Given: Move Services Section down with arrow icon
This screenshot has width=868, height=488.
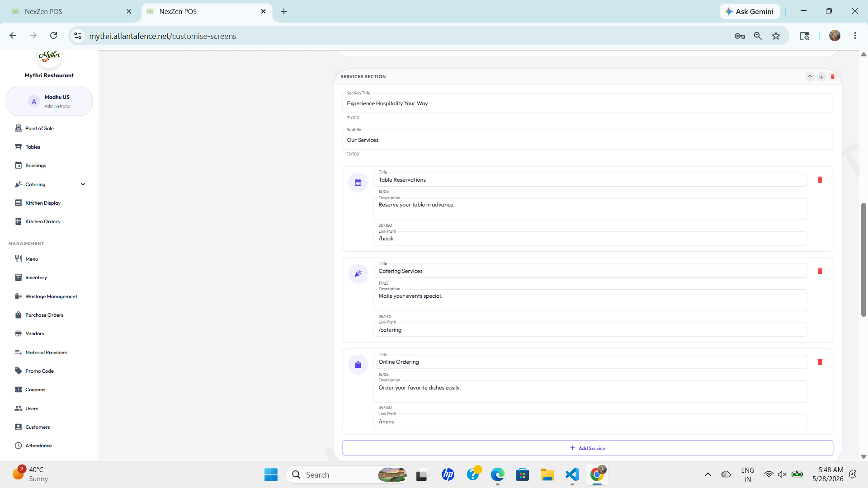Looking at the screenshot, I should (821, 77).
